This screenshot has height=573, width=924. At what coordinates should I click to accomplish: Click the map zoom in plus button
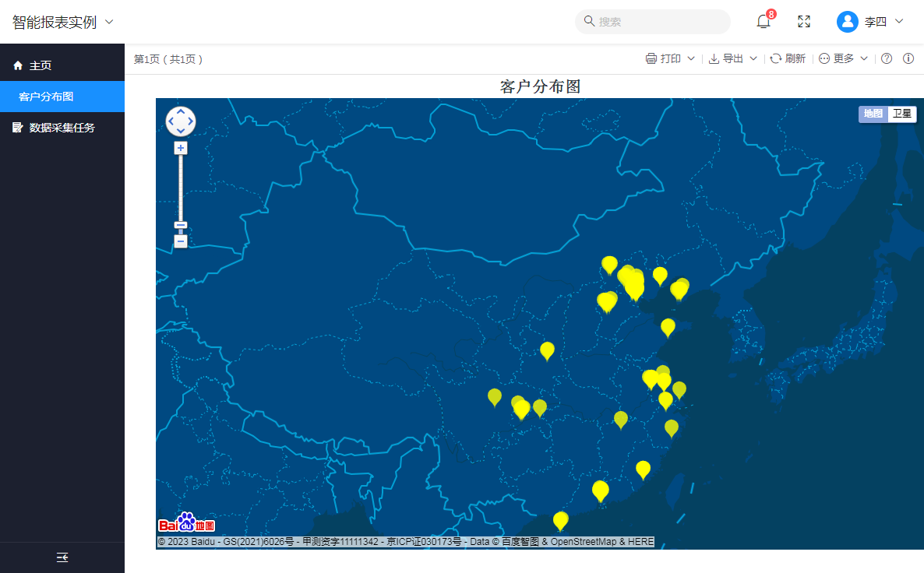click(x=181, y=148)
